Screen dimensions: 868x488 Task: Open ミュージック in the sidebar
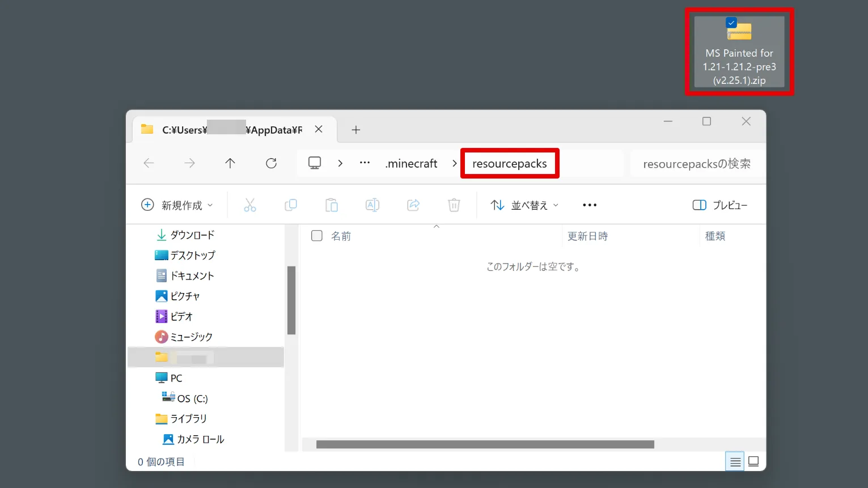click(x=184, y=337)
